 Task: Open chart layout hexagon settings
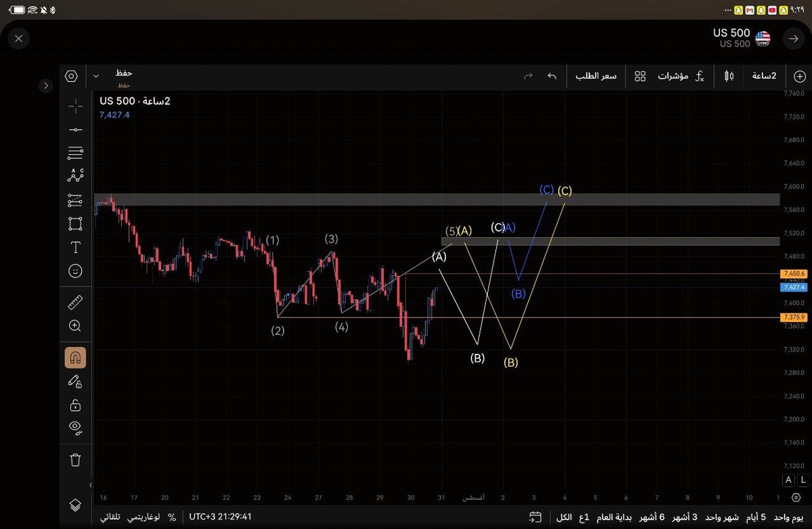(x=71, y=76)
